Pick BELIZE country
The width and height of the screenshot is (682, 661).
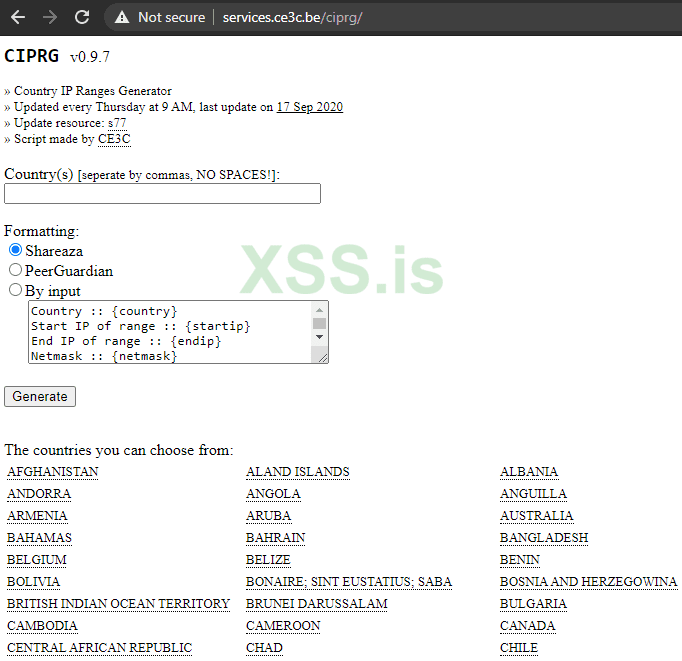point(268,560)
